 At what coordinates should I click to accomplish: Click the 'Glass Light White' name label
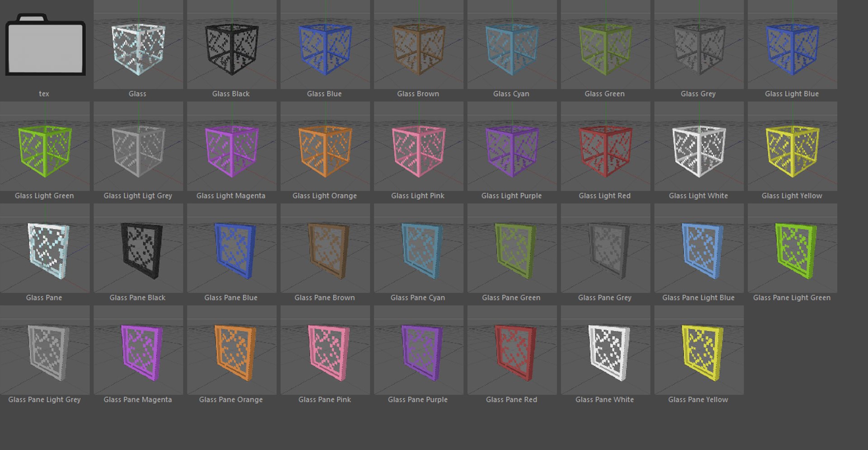pyautogui.click(x=698, y=196)
